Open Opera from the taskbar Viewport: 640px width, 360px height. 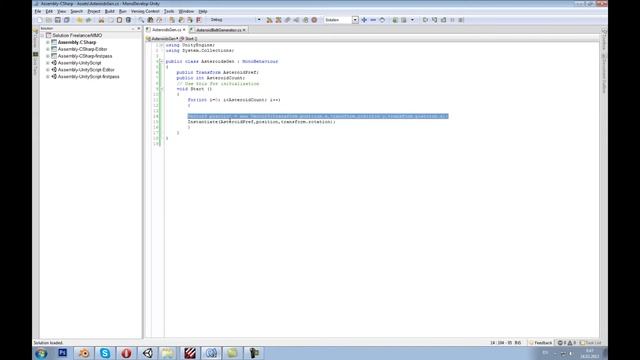click(x=126, y=353)
